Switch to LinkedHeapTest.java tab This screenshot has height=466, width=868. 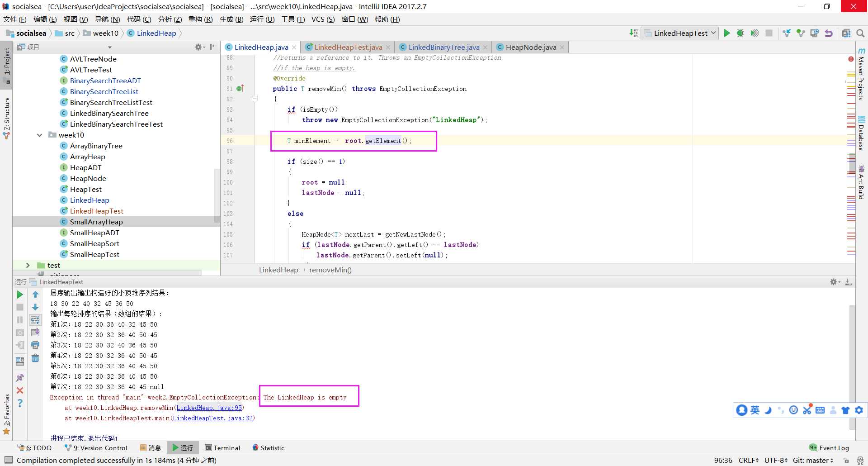[x=348, y=47]
